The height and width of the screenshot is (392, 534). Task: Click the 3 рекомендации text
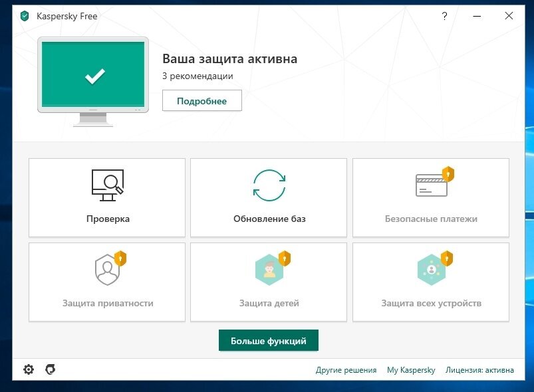(x=198, y=76)
